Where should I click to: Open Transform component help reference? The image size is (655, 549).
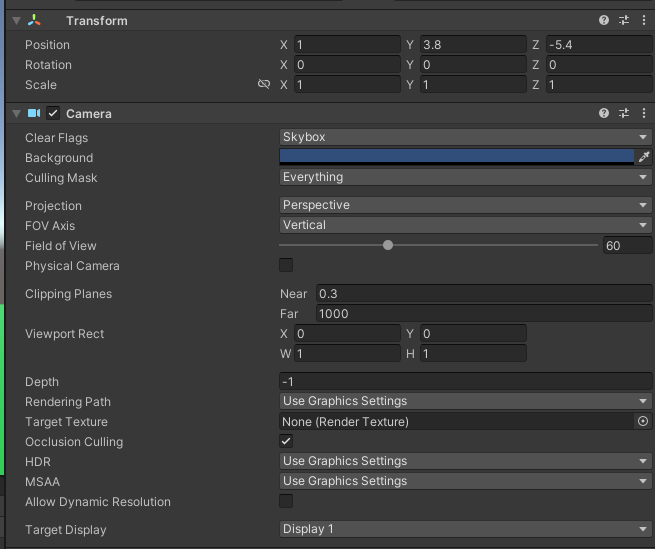pyautogui.click(x=604, y=20)
